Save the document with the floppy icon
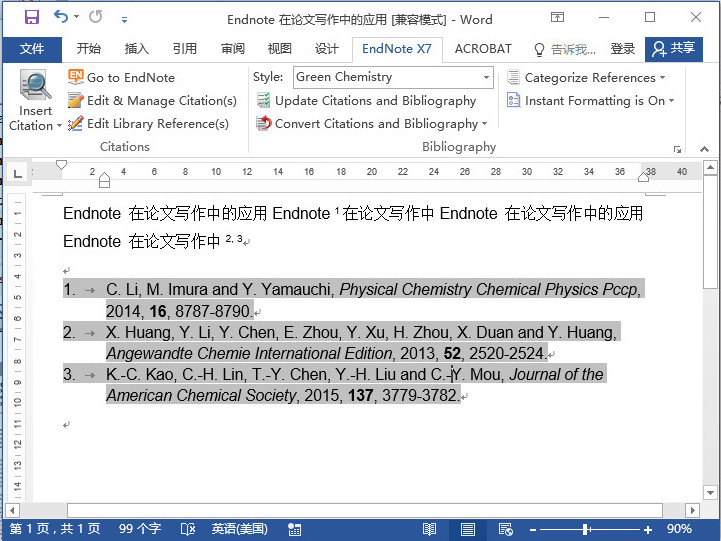 point(31,17)
